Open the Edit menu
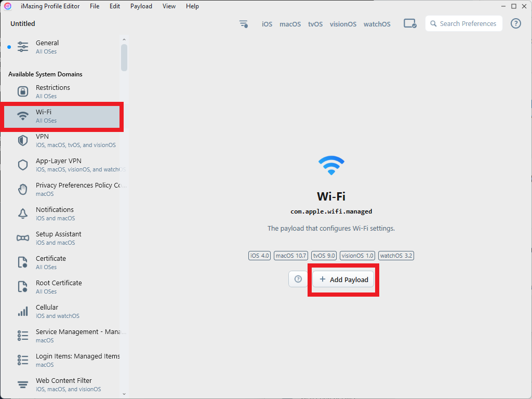 [x=115, y=6]
